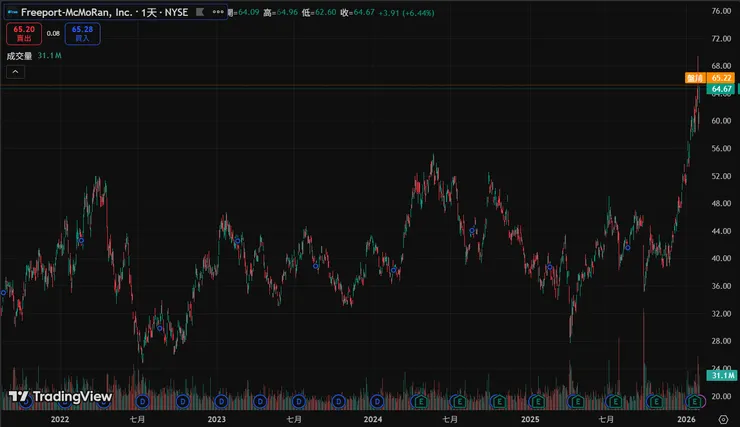Click the latest earnings E marker above 2026

695,402
